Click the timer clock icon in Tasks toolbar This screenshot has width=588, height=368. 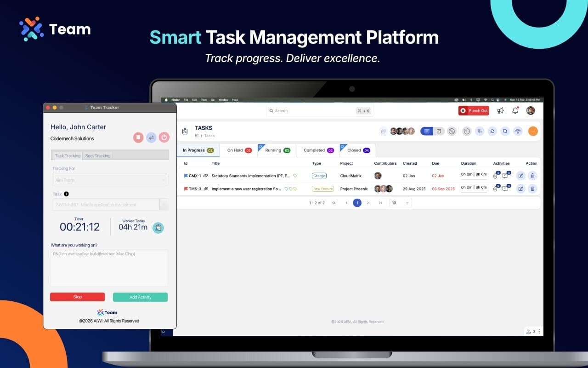click(x=467, y=131)
